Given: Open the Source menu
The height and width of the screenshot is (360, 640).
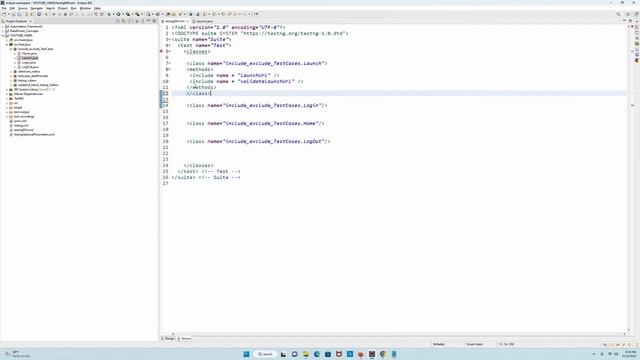Looking at the screenshot, I should click(23, 8).
